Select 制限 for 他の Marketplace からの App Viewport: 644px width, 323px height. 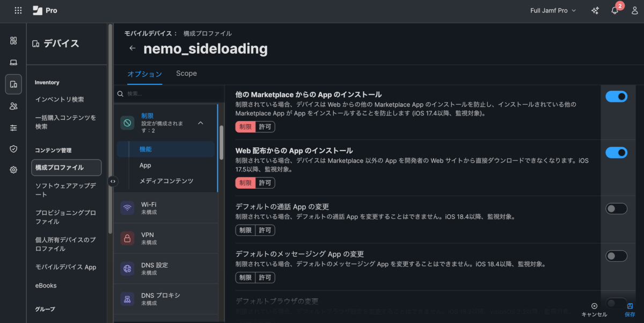(x=245, y=127)
